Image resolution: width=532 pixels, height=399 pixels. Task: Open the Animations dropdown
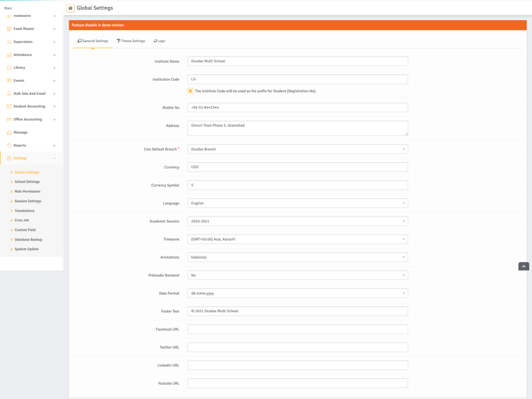(297, 257)
